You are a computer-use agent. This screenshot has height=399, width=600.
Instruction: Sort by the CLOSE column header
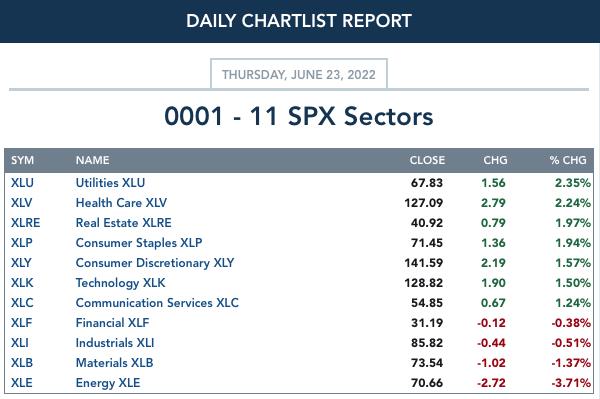pos(427,160)
